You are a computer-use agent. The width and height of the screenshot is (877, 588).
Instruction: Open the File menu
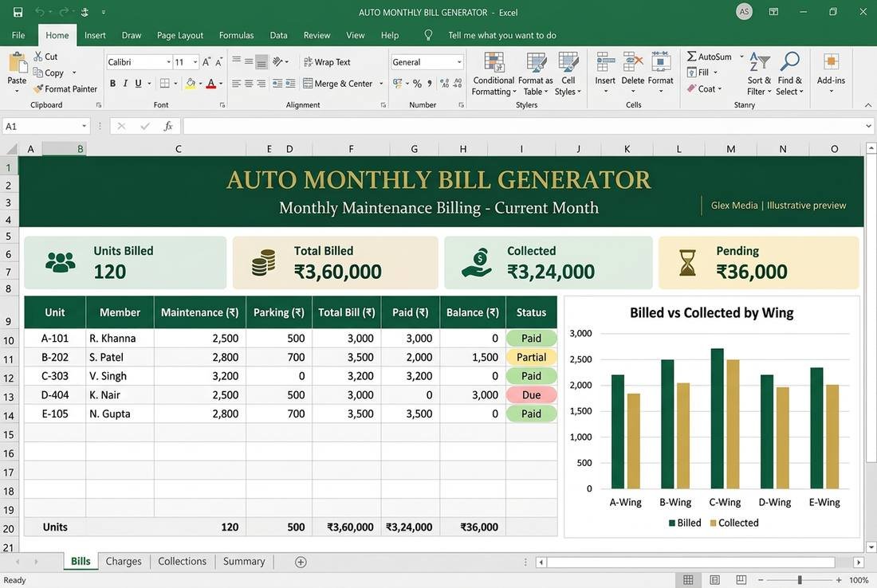coord(18,35)
